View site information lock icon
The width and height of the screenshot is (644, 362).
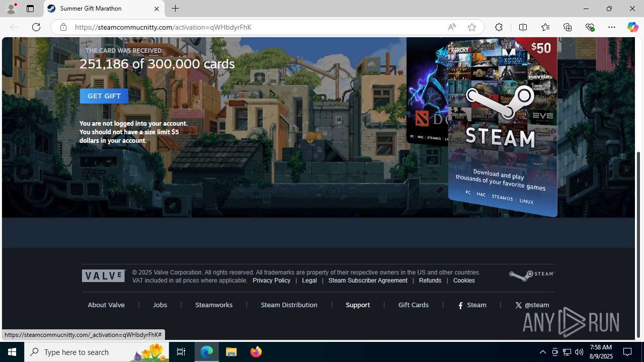click(63, 27)
